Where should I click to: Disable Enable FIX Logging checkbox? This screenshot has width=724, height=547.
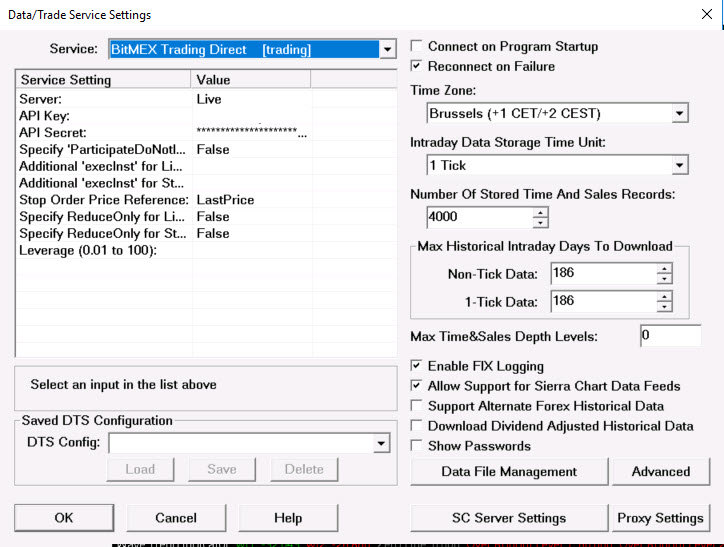(x=416, y=366)
